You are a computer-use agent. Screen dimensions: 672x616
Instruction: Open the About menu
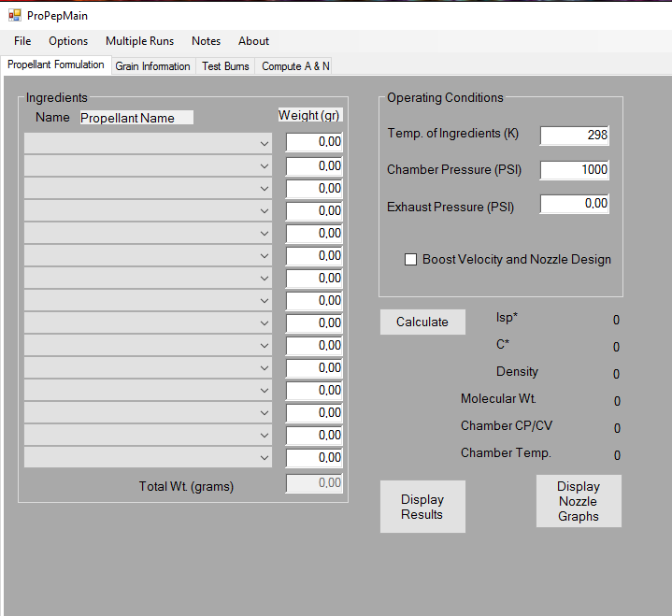point(253,41)
